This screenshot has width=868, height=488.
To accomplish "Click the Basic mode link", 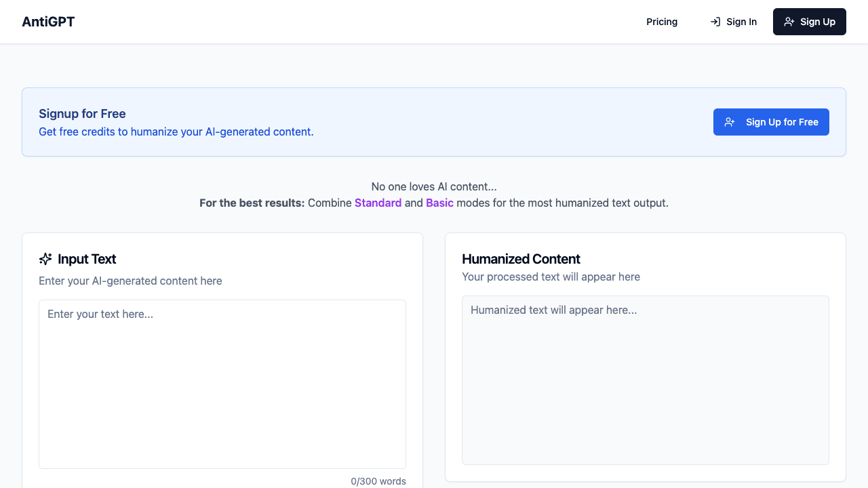I will pyautogui.click(x=439, y=203).
